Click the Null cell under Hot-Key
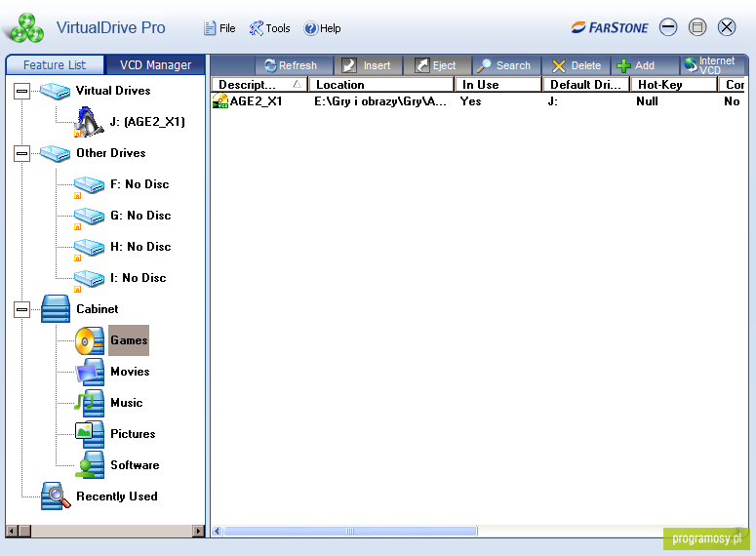The width and height of the screenshot is (756, 556). (647, 101)
